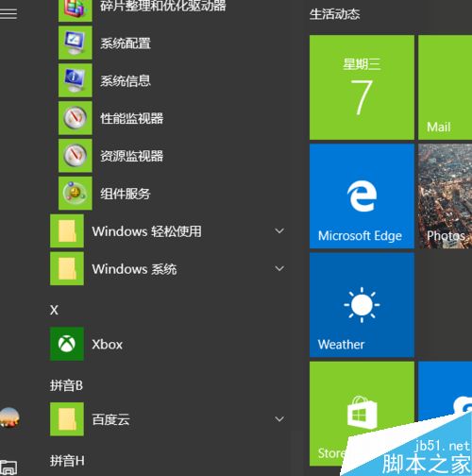Click the Edge logo on tile
The width and height of the screenshot is (472, 476).
coord(362,195)
